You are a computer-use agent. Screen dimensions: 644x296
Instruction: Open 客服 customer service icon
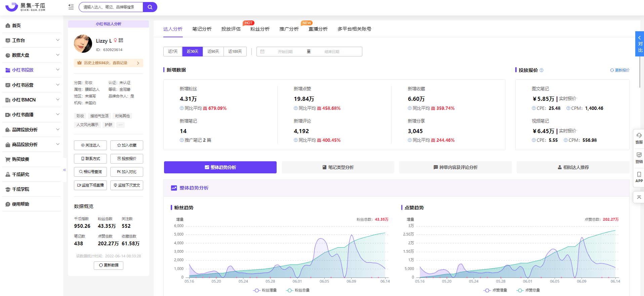(x=639, y=138)
